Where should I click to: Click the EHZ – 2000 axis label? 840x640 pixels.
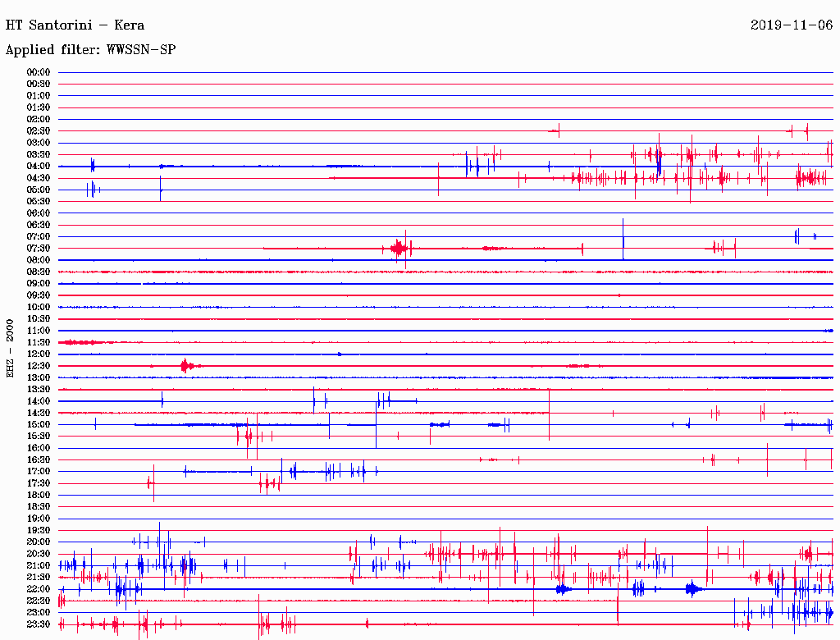pos(10,349)
